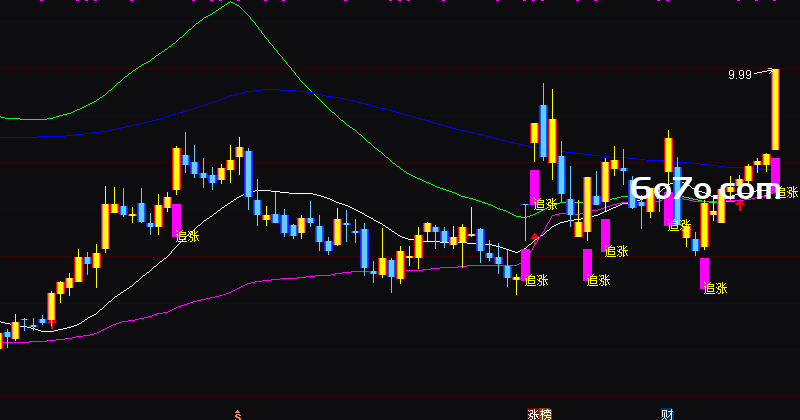This screenshot has width=800, height=420.
Task: Click the orange S marker on the time axis
Action: pos(238,415)
